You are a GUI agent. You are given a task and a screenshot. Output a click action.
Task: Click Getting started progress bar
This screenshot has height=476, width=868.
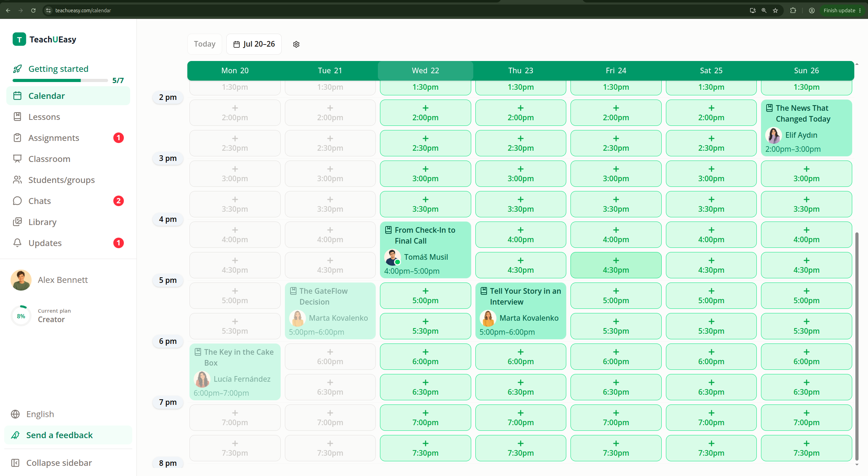pyautogui.click(x=60, y=81)
